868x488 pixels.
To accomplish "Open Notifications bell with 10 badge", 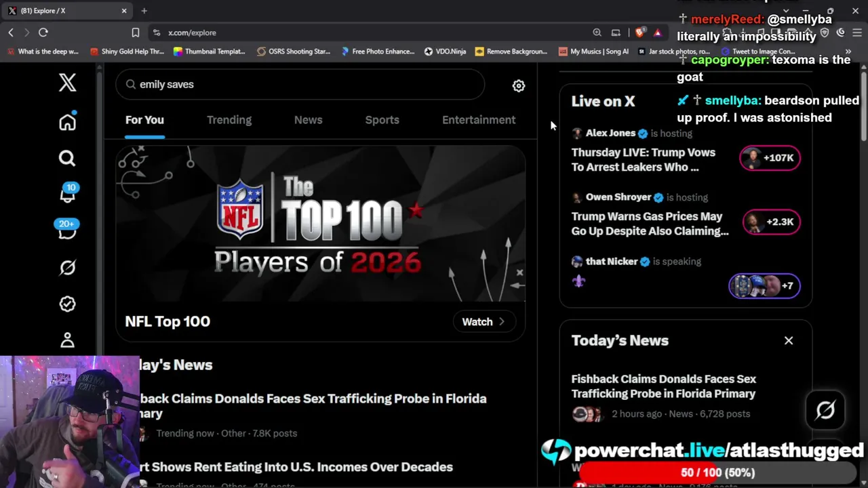I will [67, 194].
